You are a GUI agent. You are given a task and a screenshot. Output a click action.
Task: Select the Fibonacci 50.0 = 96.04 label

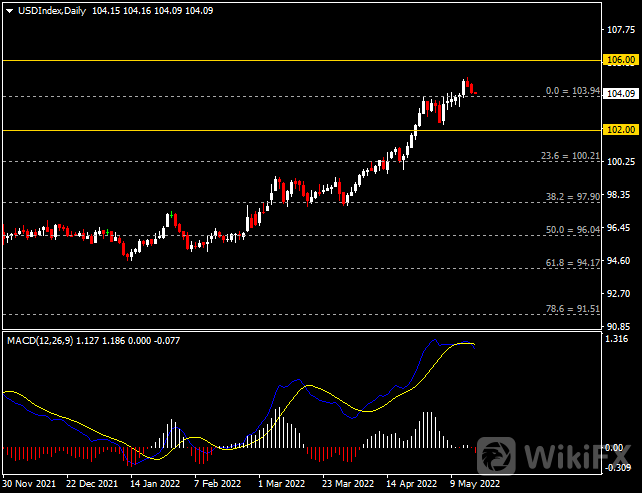tap(572, 230)
